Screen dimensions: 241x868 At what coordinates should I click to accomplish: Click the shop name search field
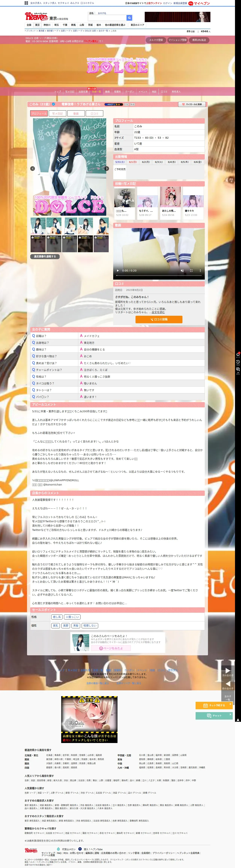107,18
